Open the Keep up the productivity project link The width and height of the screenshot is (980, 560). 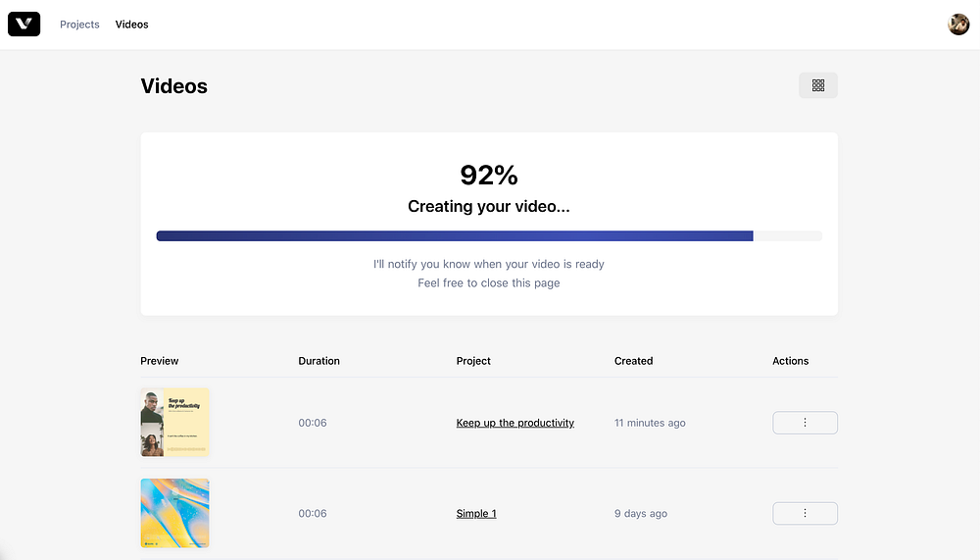point(514,423)
